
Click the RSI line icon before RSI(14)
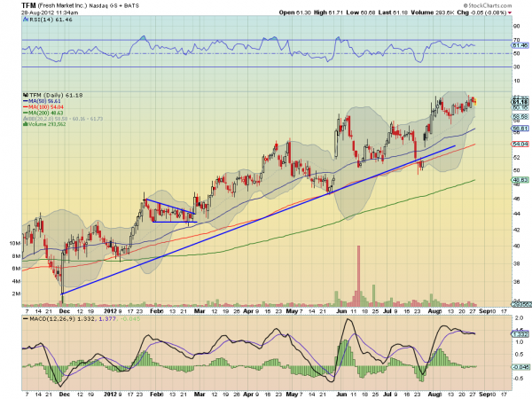(26, 20)
